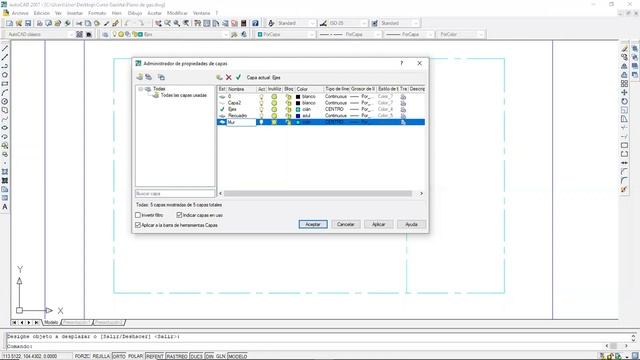Click the Buscar capa search field
This screenshot has width=640, height=360.
pyautogui.click(x=175, y=193)
